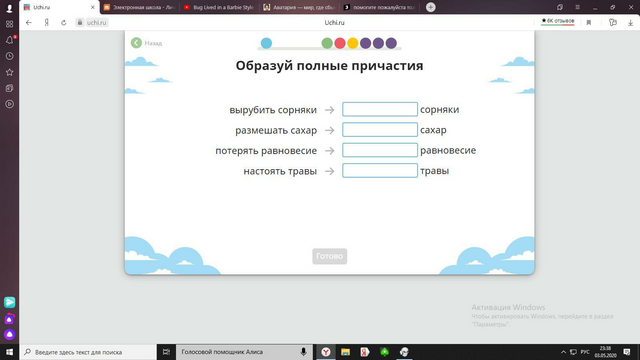The height and width of the screenshot is (360, 640).
Task: Click input field before сахар
Action: [380, 130]
